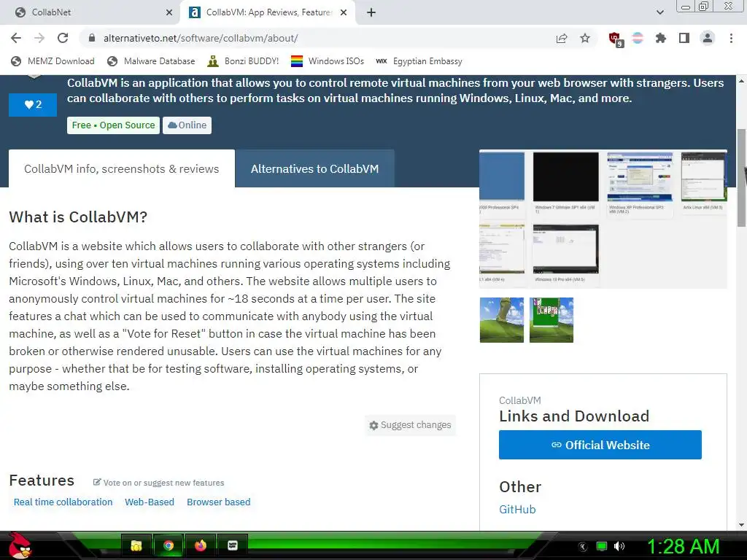Toggle the browser side panel
This screenshot has width=747, height=560.
(684, 38)
